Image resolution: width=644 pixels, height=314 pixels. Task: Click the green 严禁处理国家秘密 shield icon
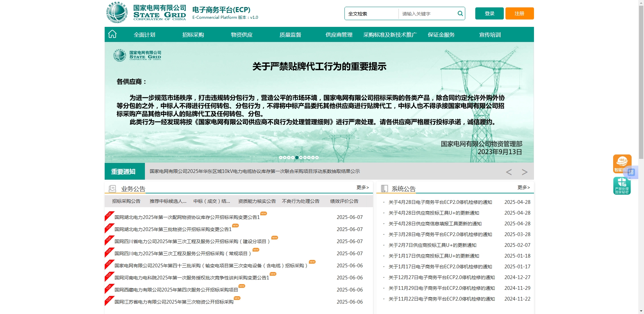click(622, 186)
